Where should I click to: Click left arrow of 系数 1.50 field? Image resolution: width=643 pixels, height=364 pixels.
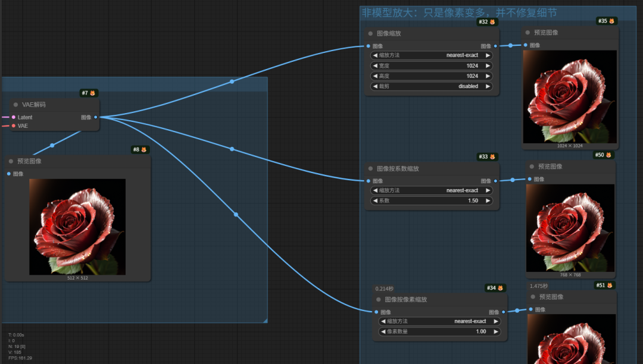(x=375, y=200)
